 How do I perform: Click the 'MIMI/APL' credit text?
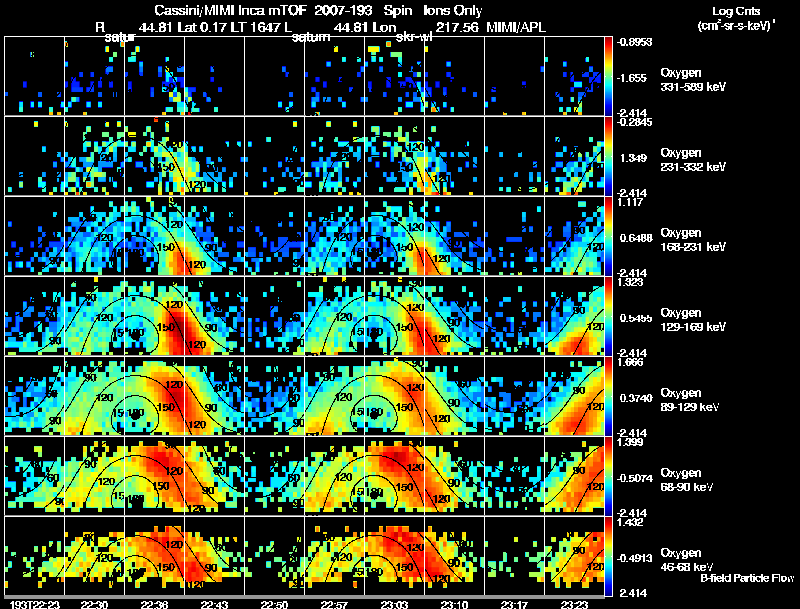516,27
